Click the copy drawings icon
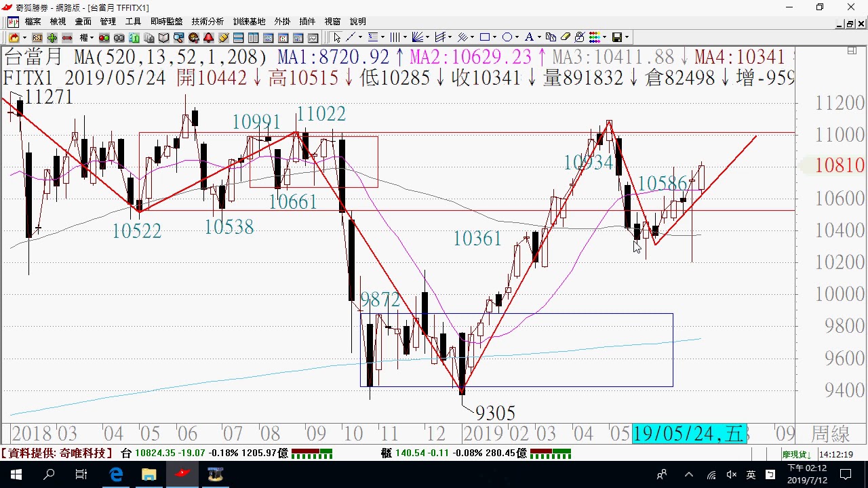The image size is (868, 488). [x=551, y=37]
